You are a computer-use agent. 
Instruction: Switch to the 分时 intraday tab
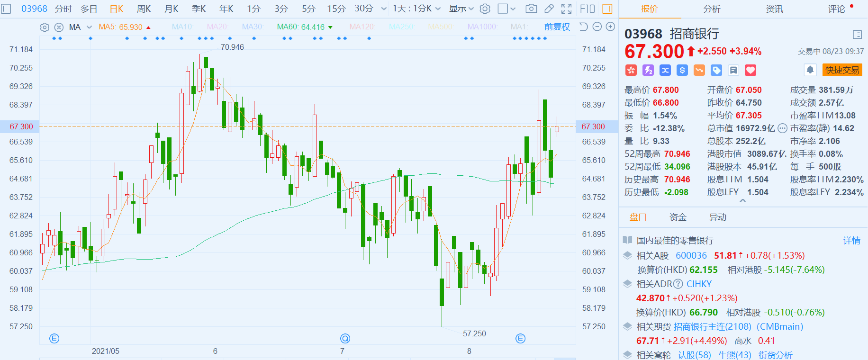tap(63, 9)
